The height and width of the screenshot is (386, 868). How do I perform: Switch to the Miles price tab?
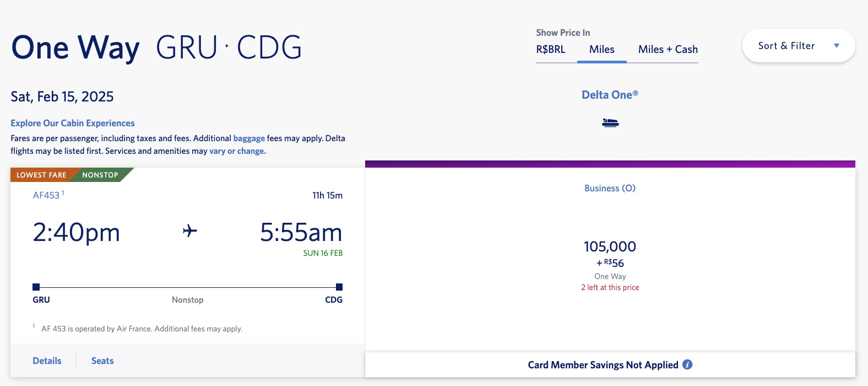pyautogui.click(x=601, y=50)
